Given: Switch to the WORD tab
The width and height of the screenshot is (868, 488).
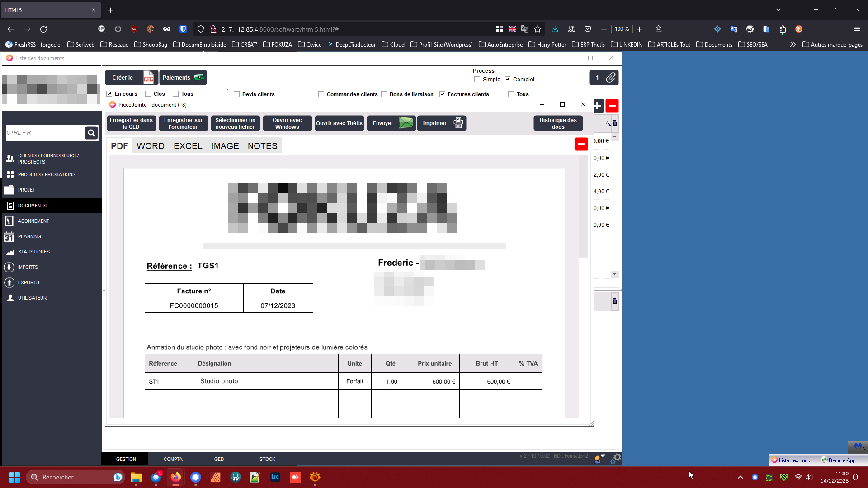Looking at the screenshot, I should point(150,146).
